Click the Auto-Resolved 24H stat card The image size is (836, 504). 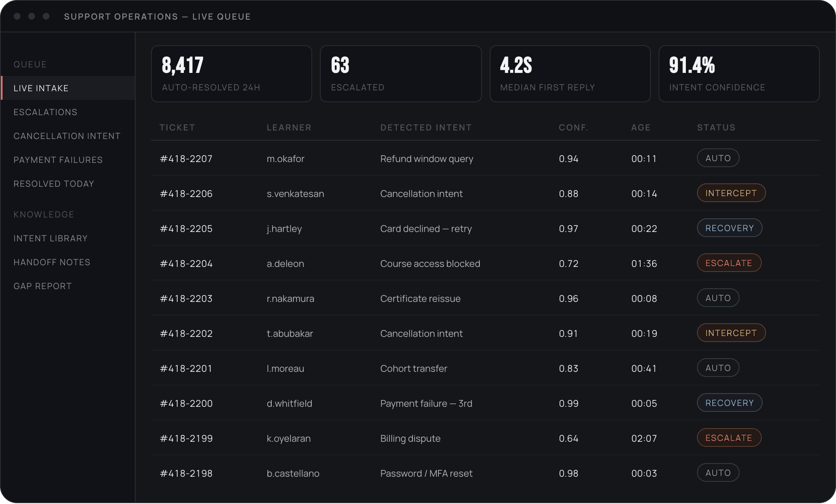point(232,74)
